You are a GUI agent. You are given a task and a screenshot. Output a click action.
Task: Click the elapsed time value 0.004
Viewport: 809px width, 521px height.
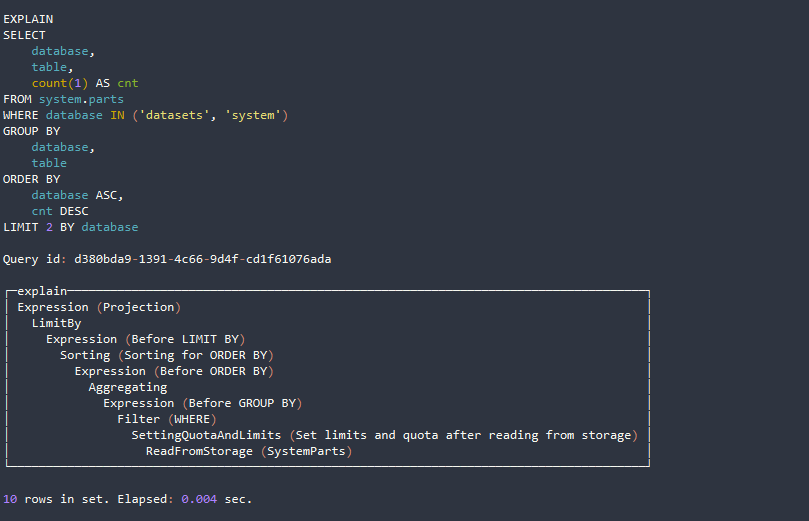[199, 498]
